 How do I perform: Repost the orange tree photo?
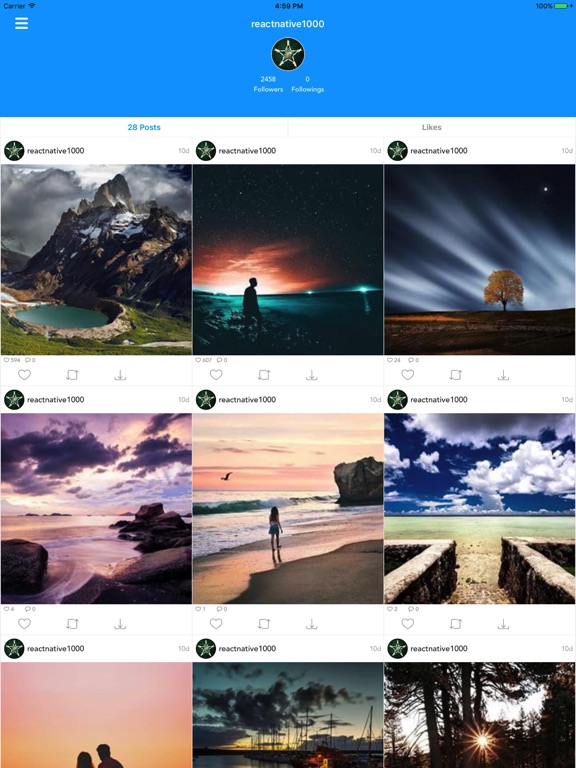tap(456, 375)
